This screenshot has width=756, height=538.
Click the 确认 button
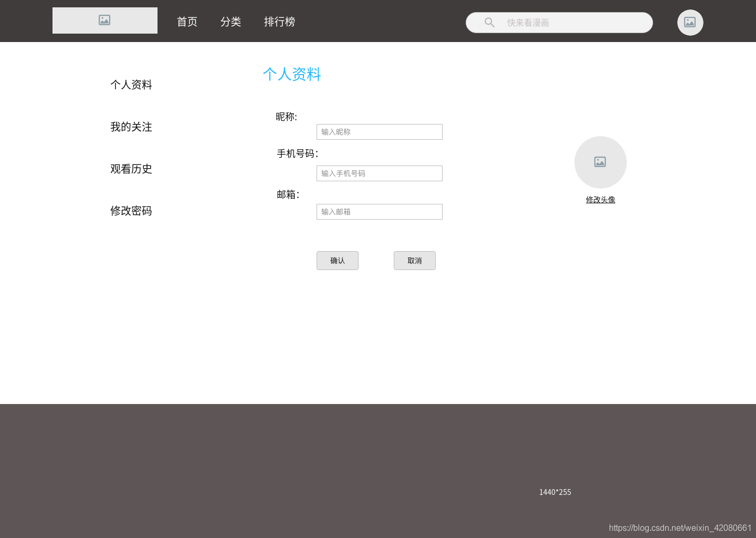pos(338,261)
